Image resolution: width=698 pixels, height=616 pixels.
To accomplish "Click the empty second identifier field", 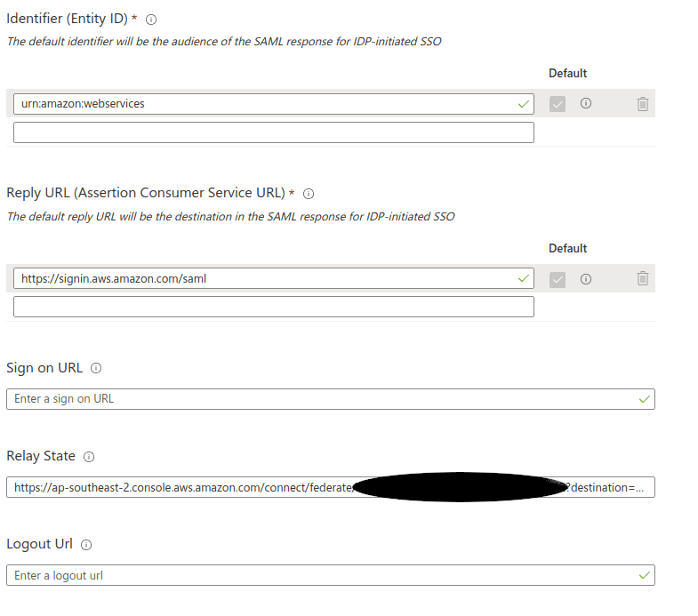I will coord(274,132).
